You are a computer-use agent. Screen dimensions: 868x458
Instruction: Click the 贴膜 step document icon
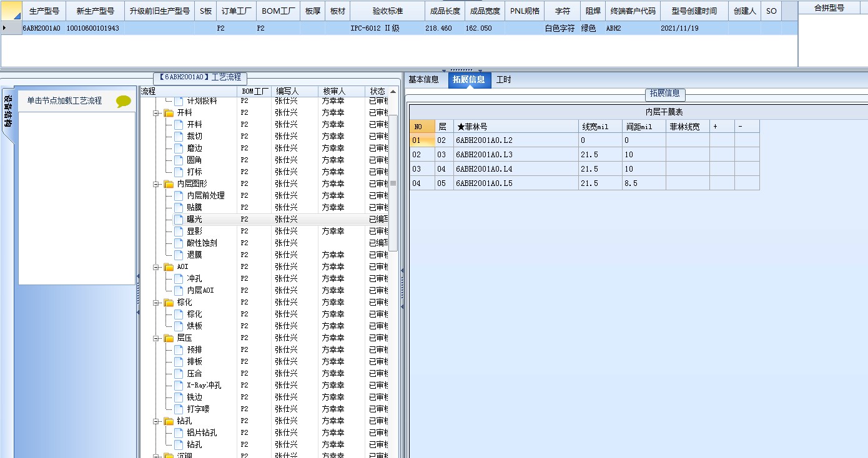(179, 207)
